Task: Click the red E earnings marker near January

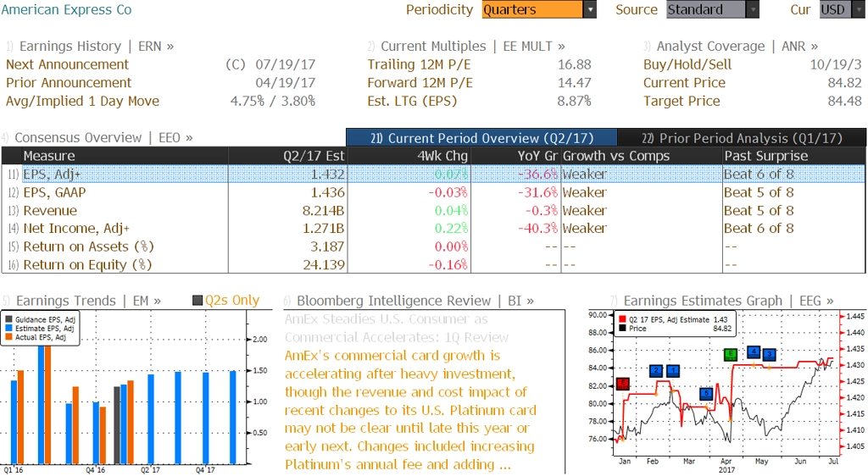Action: 623,383
